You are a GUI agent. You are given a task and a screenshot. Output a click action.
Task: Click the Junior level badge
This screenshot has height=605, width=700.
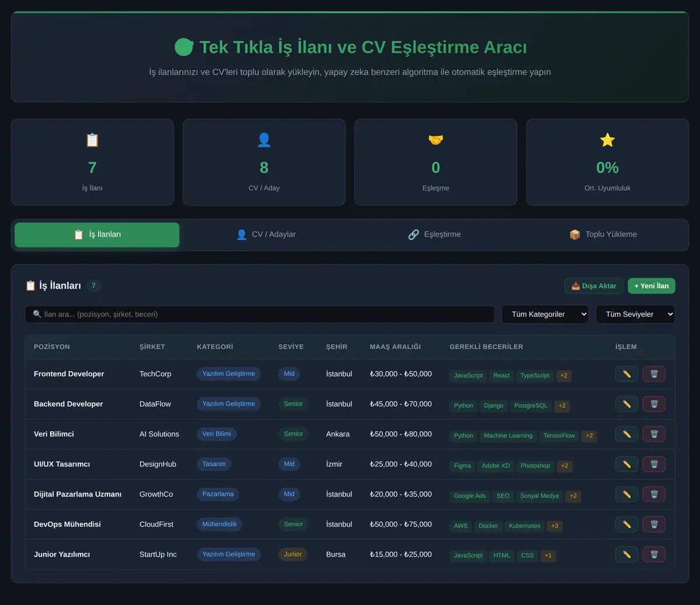(x=293, y=554)
